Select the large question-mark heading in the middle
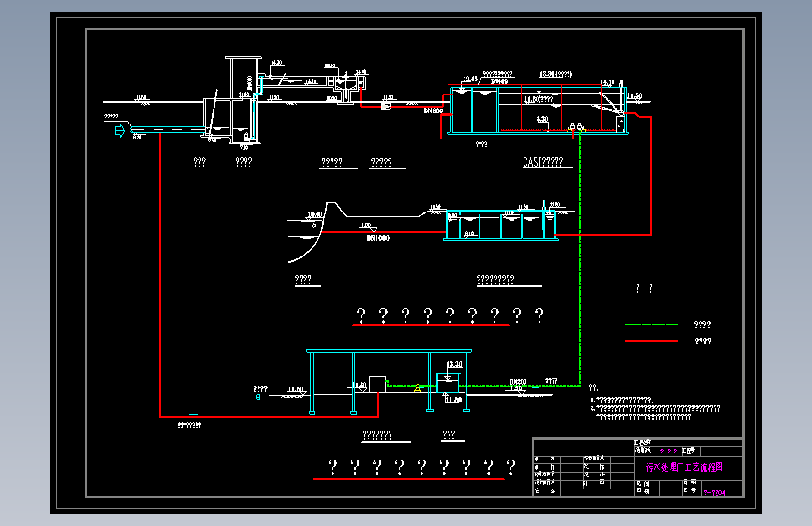 [450, 314]
